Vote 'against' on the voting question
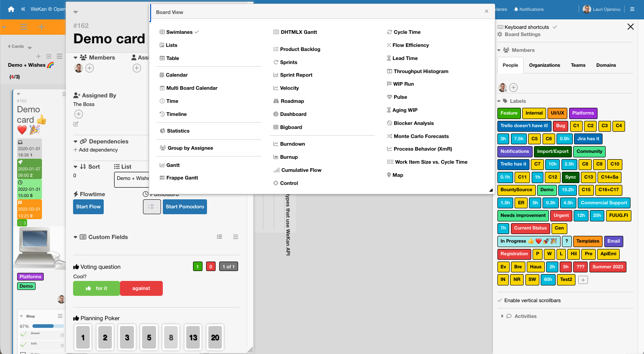 [141, 288]
